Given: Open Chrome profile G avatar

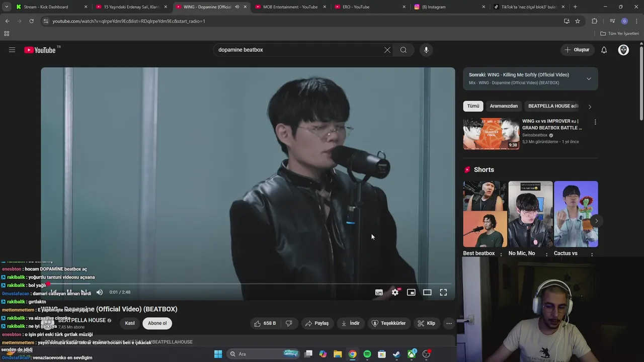Looking at the screenshot, I should click(624, 21).
